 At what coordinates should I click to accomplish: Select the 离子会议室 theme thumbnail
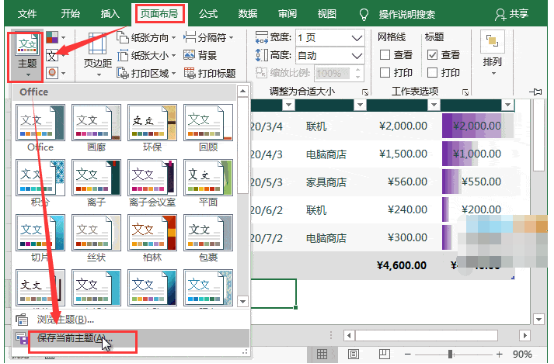[152, 177]
